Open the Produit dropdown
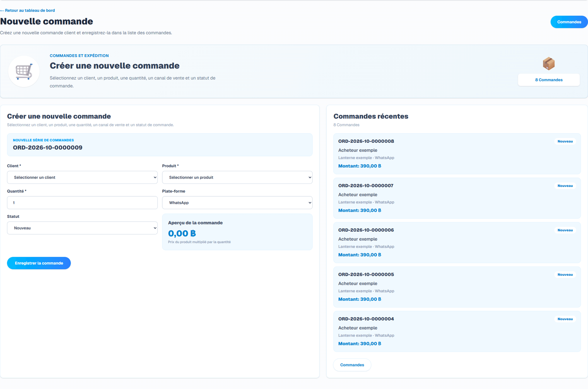The image size is (588, 389). (x=237, y=177)
